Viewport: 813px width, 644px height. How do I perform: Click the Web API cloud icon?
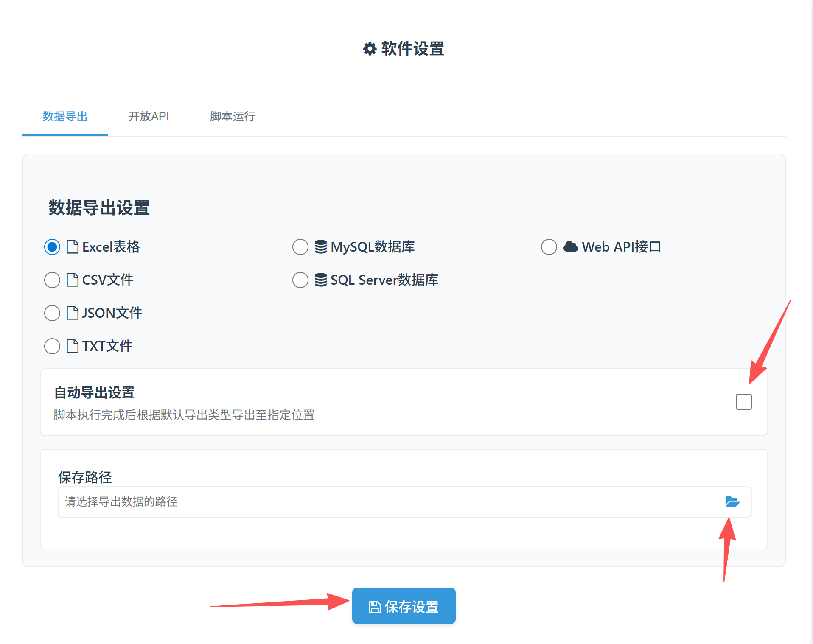(x=570, y=246)
